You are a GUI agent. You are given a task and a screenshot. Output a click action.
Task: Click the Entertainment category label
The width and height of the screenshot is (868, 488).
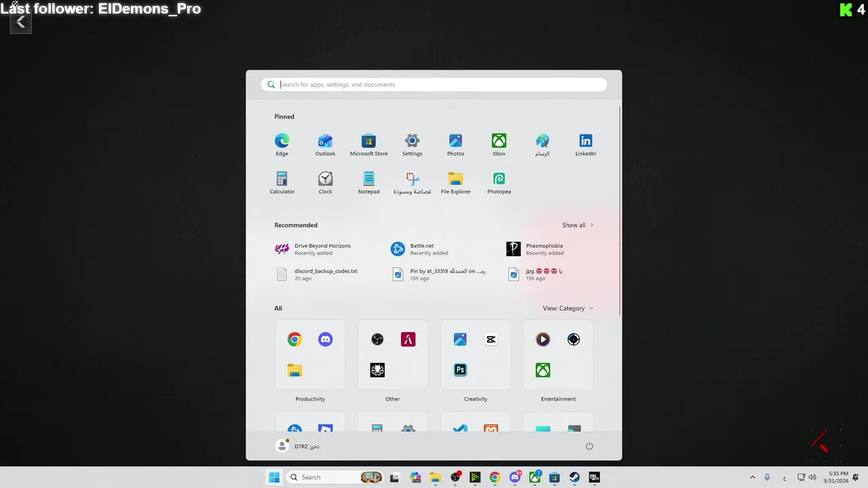(558, 399)
